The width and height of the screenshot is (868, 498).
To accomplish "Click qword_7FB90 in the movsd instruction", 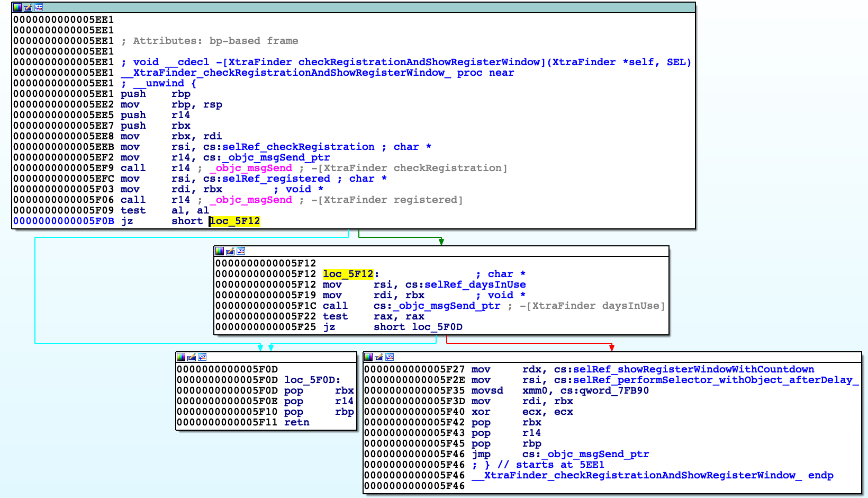I will coord(614,390).
